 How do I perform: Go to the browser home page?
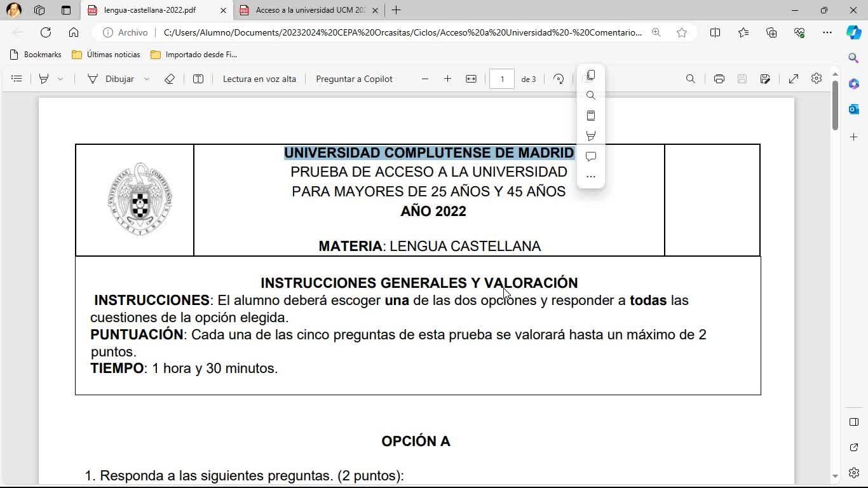coord(74,32)
